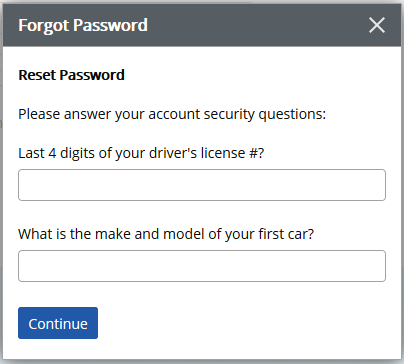Place cursor in the license number textbox
The height and width of the screenshot is (364, 404).
[202, 185]
